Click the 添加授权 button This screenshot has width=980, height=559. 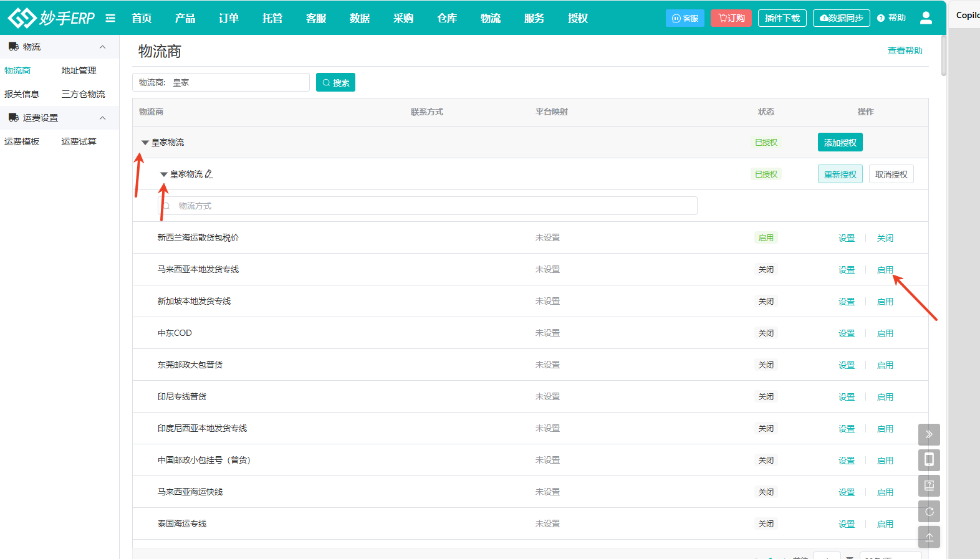[840, 142]
